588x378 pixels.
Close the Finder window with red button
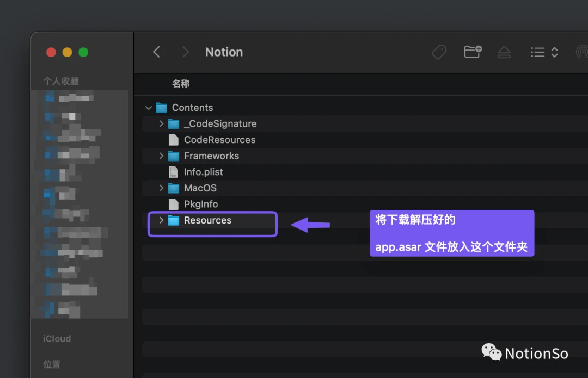pos(51,52)
